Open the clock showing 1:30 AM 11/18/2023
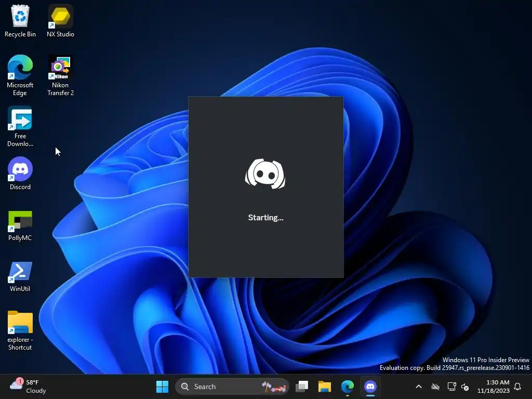Image resolution: width=532 pixels, height=399 pixels. 494,387
